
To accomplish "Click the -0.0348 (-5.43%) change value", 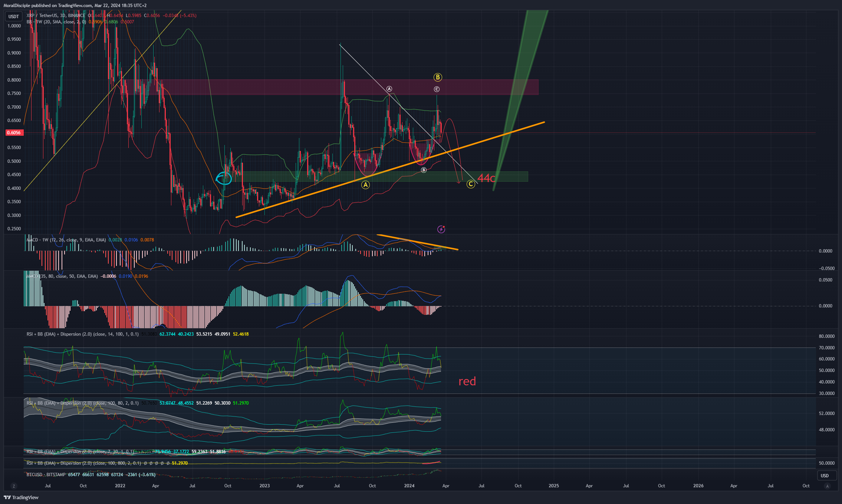I will (180, 16).
